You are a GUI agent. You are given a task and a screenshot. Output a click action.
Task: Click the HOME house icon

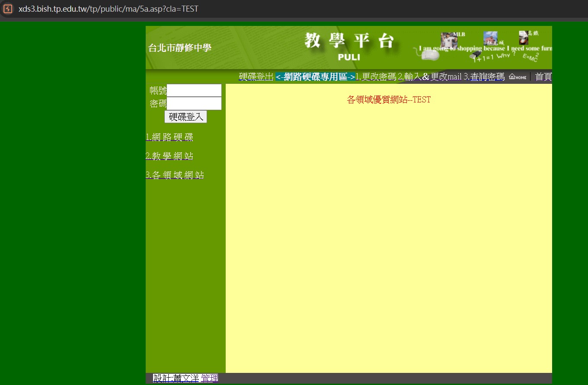pyautogui.click(x=518, y=77)
